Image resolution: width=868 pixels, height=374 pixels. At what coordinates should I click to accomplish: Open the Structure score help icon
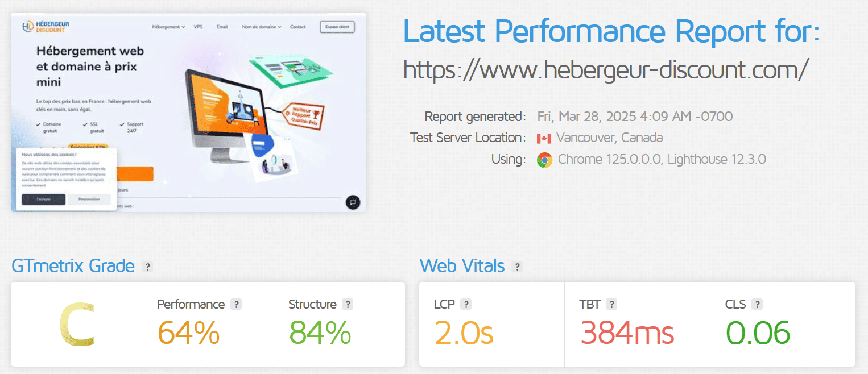(x=348, y=305)
